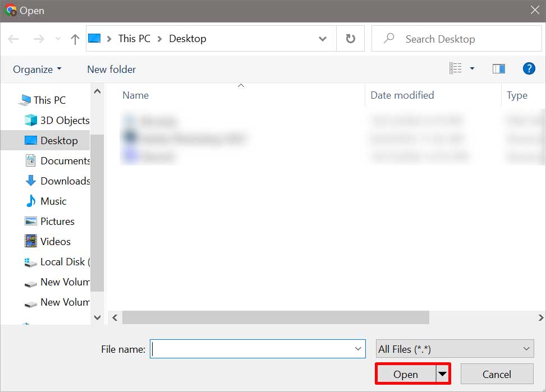Click the Documents page icon
Screen dimensions: 546x392
[x=31, y=160]
